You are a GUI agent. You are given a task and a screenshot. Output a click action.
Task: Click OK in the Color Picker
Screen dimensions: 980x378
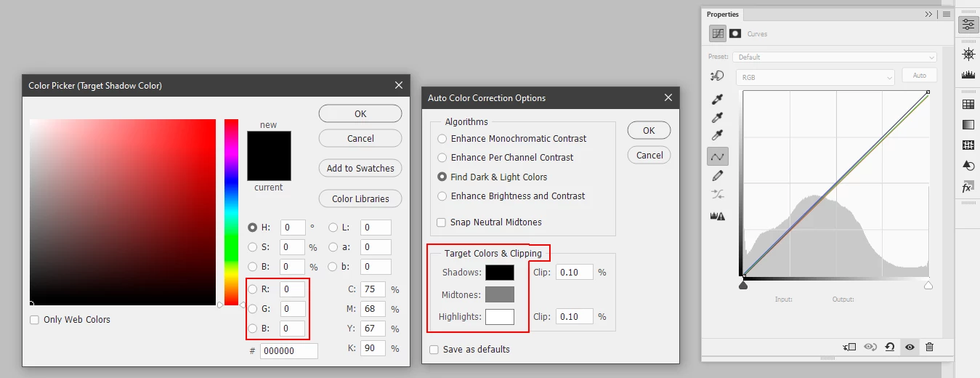pyautogui.click(x=360, y=113)
